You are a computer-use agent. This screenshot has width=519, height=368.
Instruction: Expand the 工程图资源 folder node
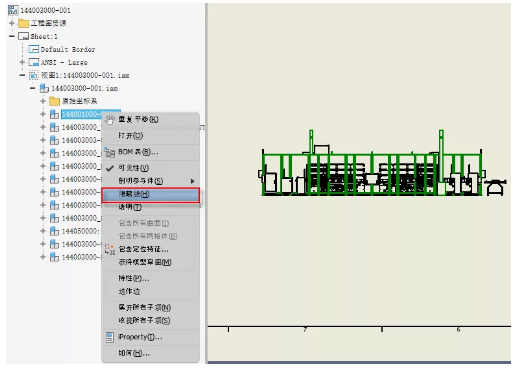click(12, 23)
